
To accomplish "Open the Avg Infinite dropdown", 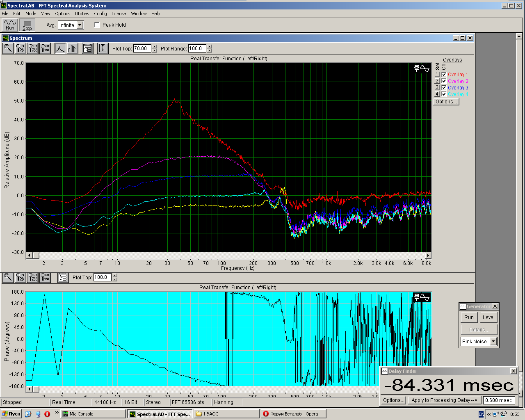I will 80,25.
